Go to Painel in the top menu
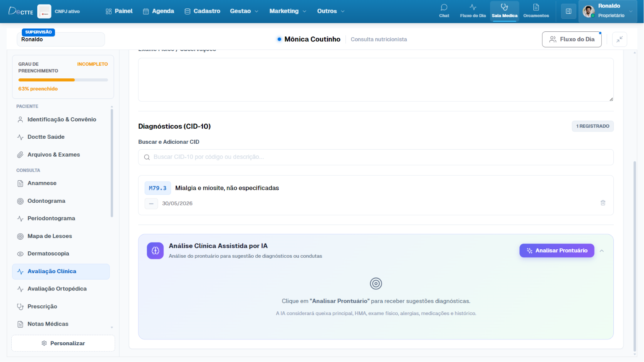Screen dimensions: 644x362 pos(119,11)
